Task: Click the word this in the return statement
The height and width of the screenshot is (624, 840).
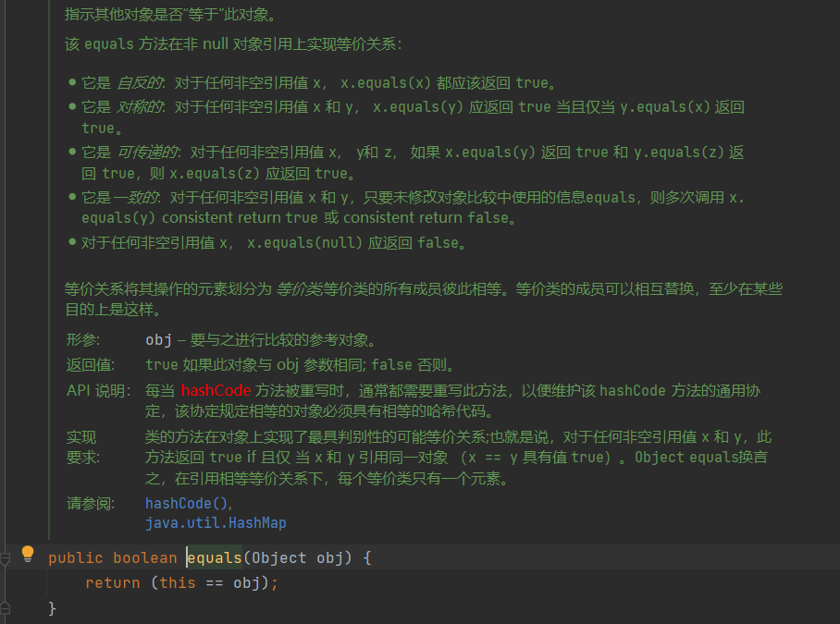Action: 177,582
